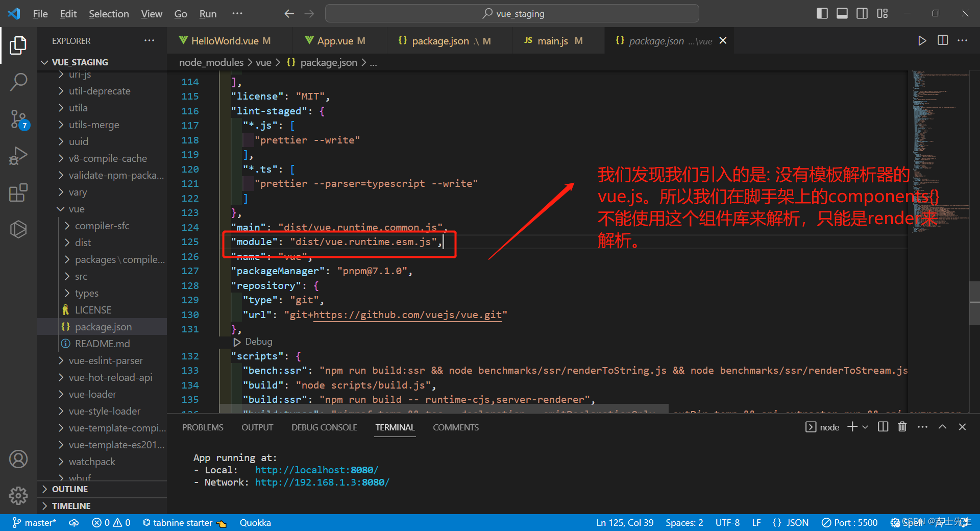Kill terminal with the trash icon
980x531 pixels.
(x=902, y=427)
